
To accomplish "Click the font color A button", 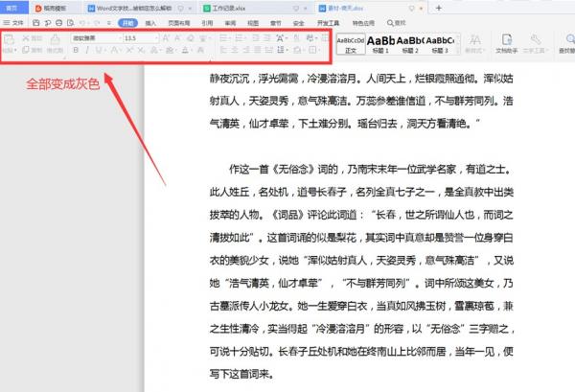I will 185,50.
